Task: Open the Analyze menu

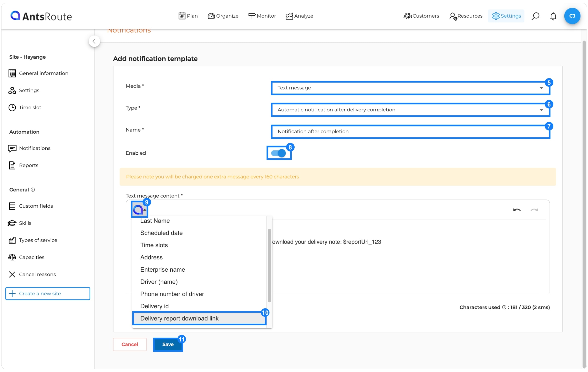Action: pyautogui.click(x=299, y=16)
